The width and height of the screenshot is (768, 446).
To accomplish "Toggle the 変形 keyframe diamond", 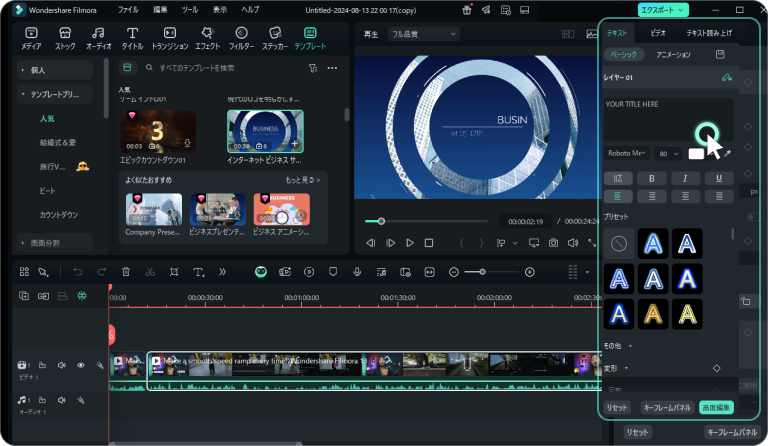I will coord(717,368).
